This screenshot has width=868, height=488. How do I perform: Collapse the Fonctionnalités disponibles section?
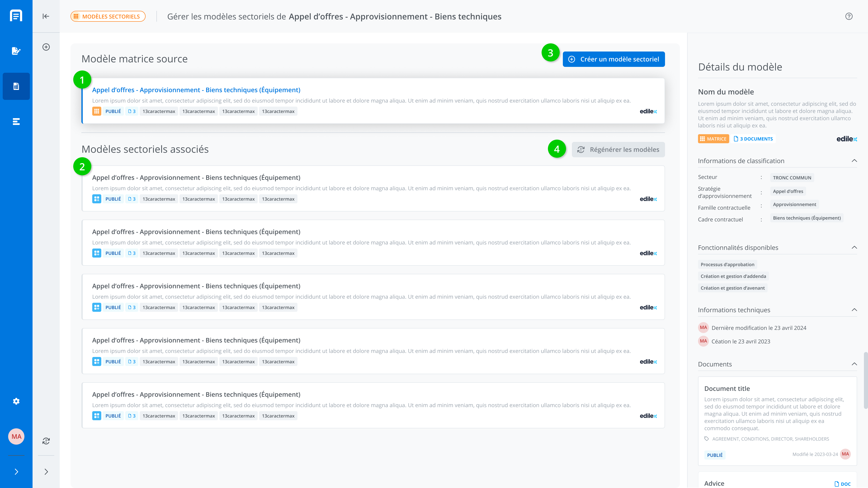854,248
